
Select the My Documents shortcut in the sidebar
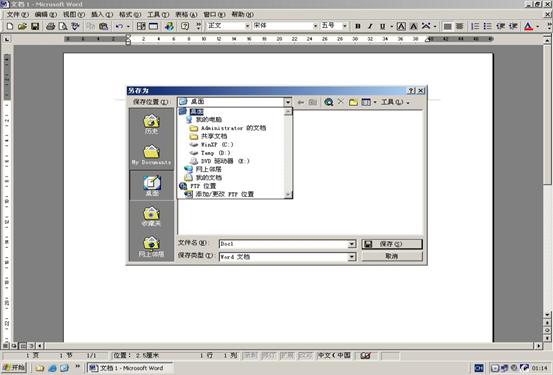click(x=151, y=155)
